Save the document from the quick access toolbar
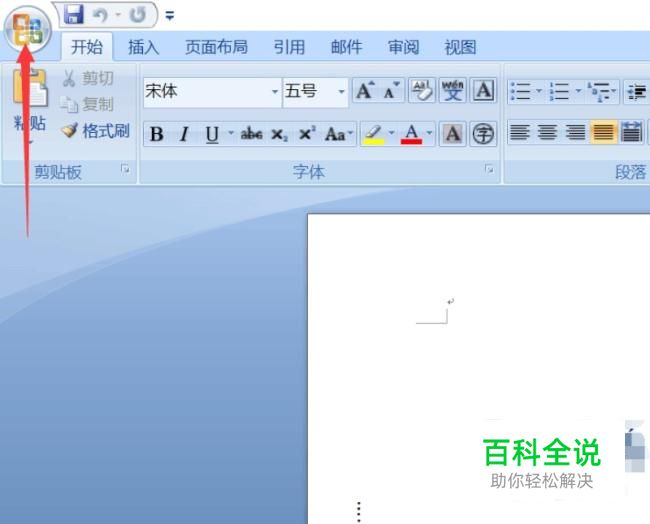This screenshot has height=524, width=650. click(74, 15)
